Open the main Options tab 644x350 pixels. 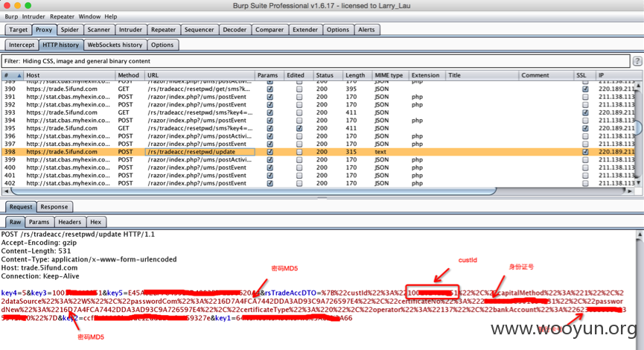pos(338,30)
